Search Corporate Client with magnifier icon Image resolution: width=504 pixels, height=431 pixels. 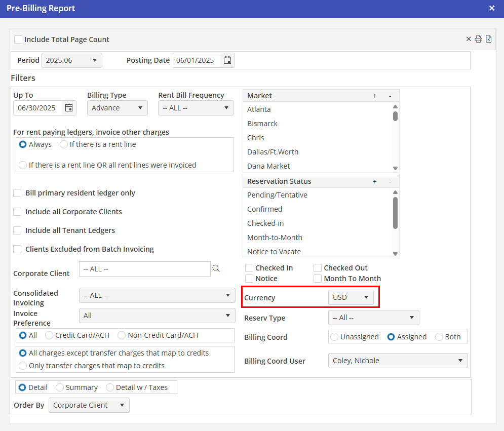coord(216,269)
